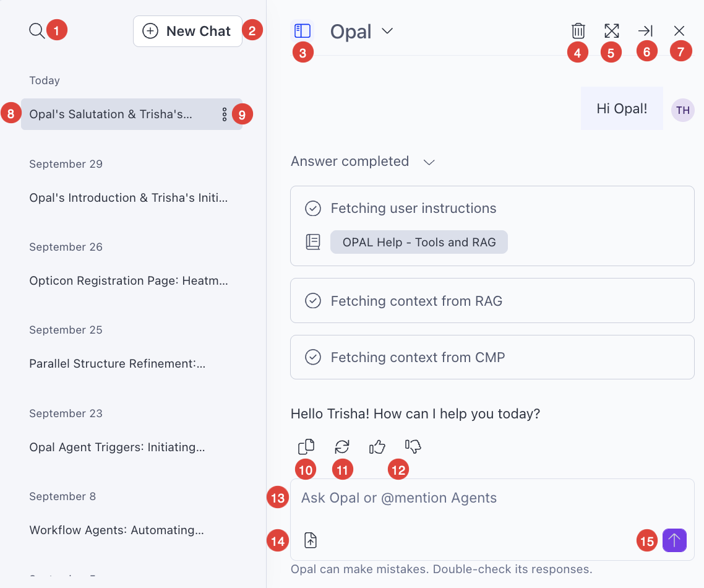Click the TH user avatar

[683, 110]
